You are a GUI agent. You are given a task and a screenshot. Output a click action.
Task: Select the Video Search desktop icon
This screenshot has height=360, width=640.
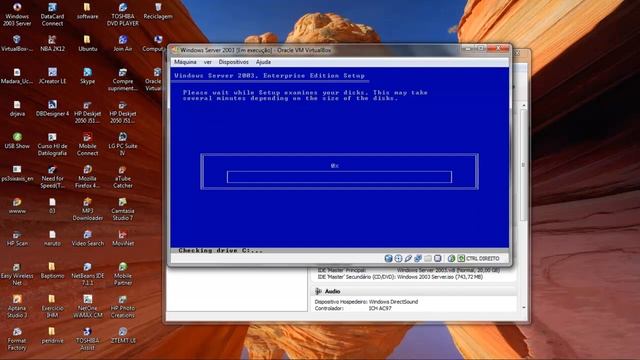coord(87,238)
